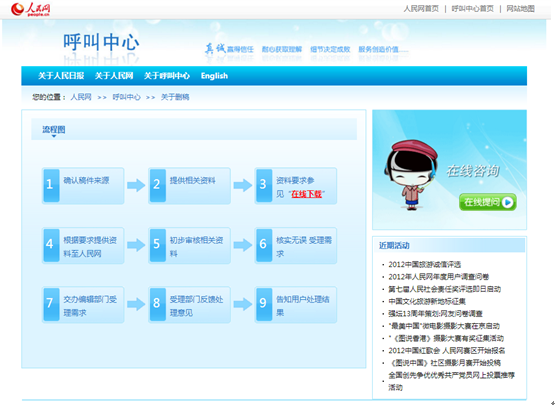
Task: Open 全国创先争优优秀共产党员网上投票推荐活动 link
Action: tap(451, 381)
